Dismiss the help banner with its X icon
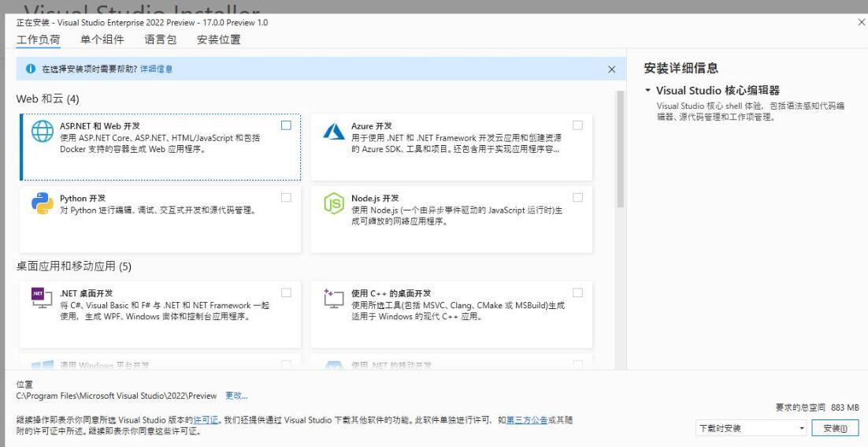This screenshot has height=447, width=868. [611, 69]
